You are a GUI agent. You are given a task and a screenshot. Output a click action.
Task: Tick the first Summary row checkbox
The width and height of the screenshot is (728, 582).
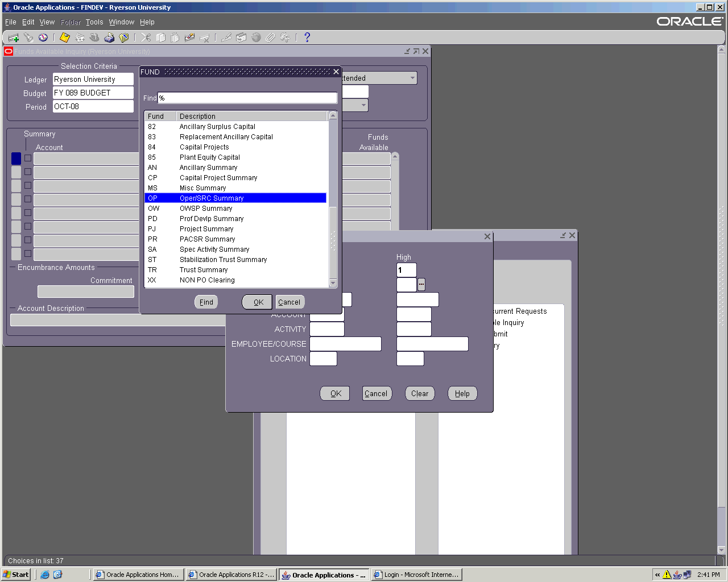[28, 158]
